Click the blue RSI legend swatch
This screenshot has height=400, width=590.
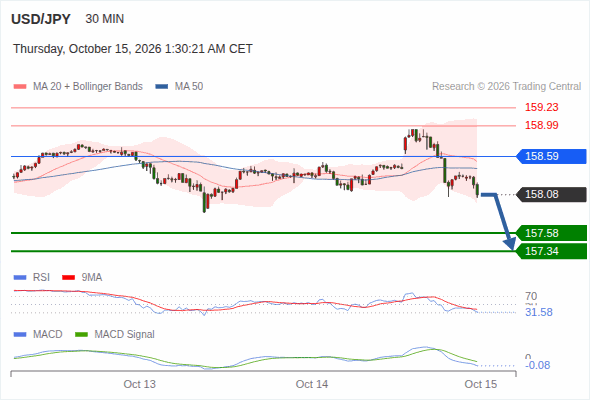pyautogui.click(x=20, y=278)
